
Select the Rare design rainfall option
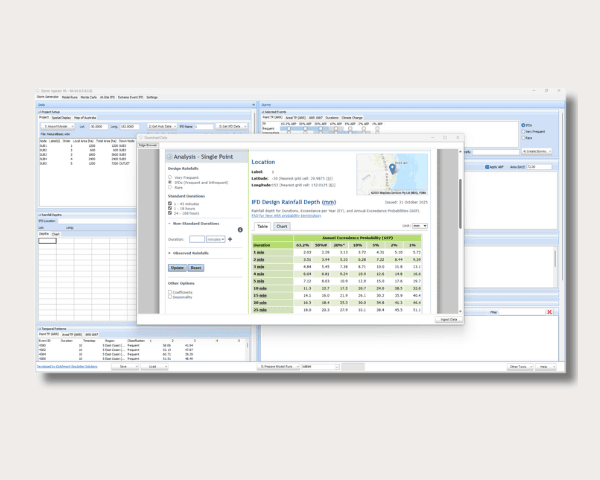tap(171, 188)
